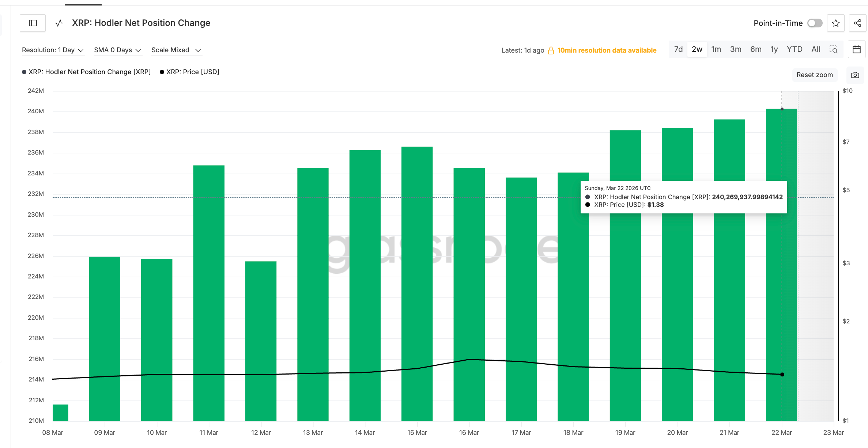Enable the Point-in-Time switch
The image size is (868, 448).
click(815, 23)
